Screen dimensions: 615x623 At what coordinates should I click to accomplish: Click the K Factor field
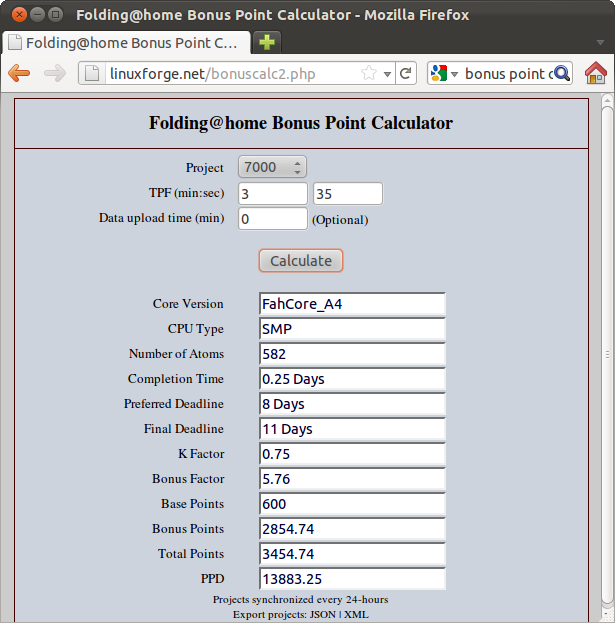(x=352, y=454)
